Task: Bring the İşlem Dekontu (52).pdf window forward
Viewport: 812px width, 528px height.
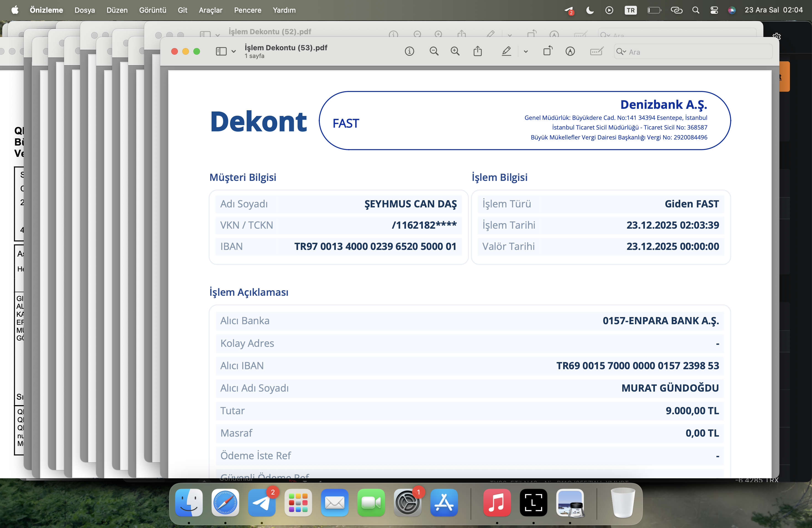Action: click(270, 32)
